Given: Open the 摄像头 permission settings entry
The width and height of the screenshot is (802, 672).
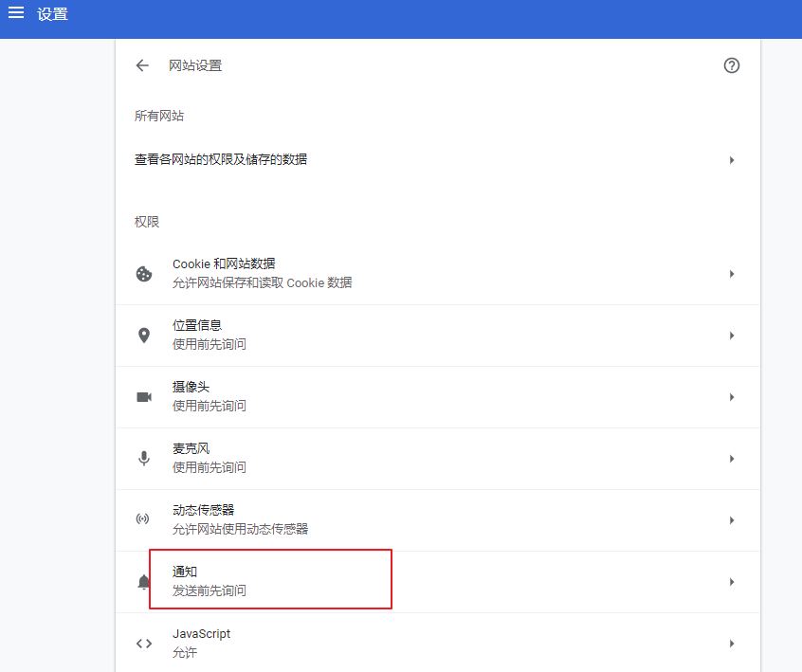Looking at the screenshot, I should 379,397.
